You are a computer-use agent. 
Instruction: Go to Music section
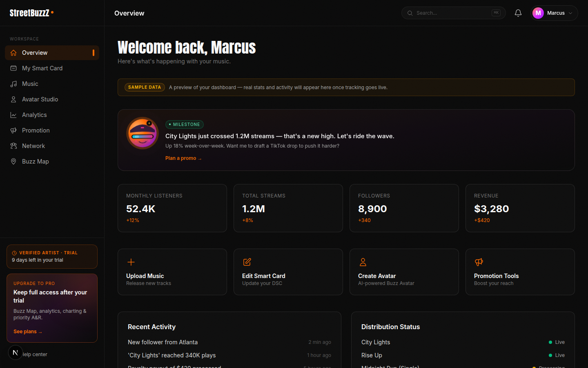pyautogui.click(x=52, y=84)
